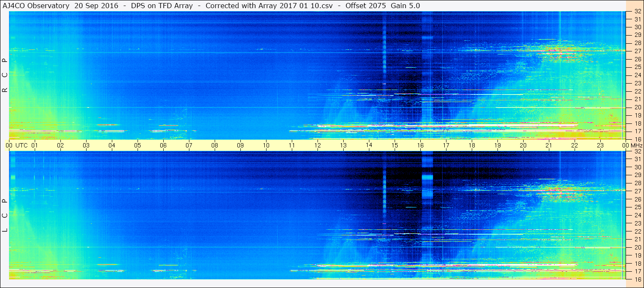Jump to 21 on the UTC timeline
This screenshot has width=644, height=288.
point(549,145)
